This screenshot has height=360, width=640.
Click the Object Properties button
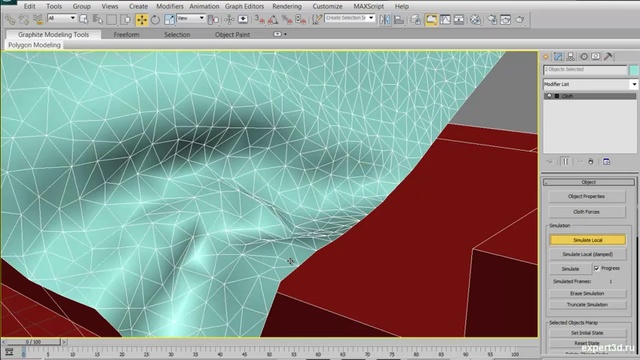pos(587,196)
